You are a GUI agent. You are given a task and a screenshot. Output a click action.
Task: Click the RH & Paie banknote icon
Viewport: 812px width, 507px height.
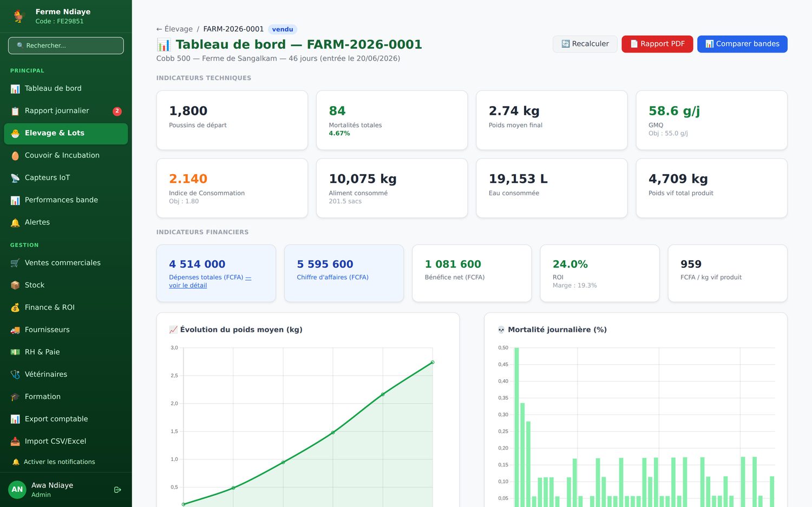[x=15, y=352]
